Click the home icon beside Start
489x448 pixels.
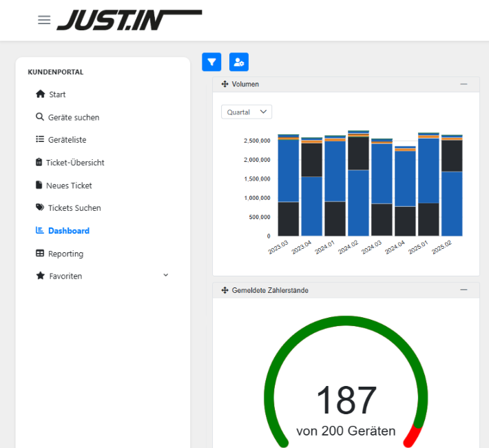pos(40,94)
